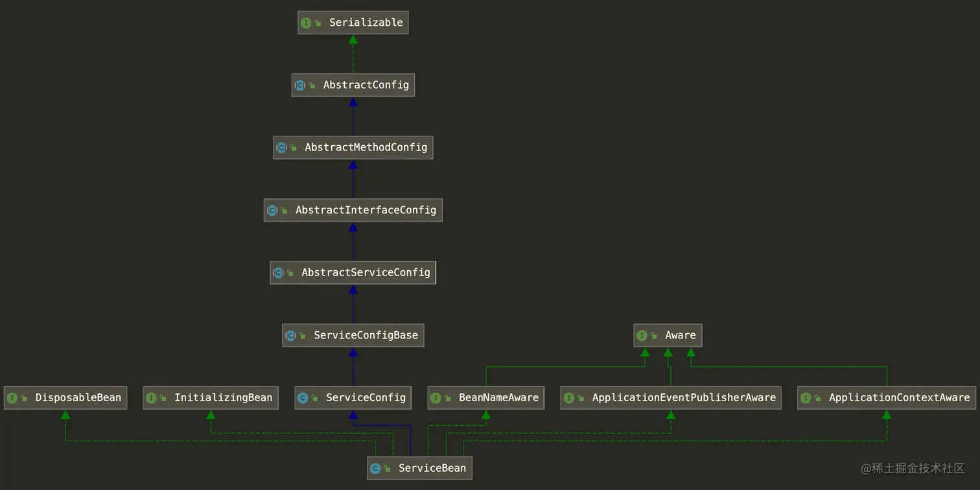
Task: Select the blue class icon on ServiceConfig
Action: (303, 397)
